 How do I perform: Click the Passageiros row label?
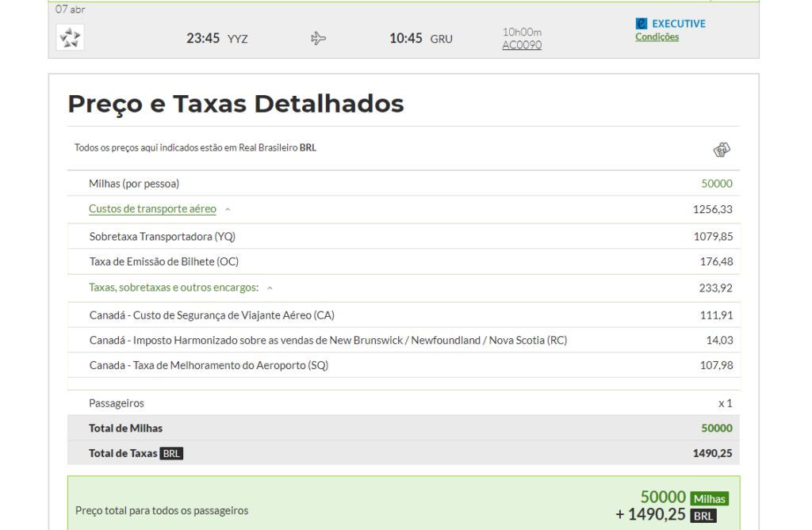[x=117, y=403]
